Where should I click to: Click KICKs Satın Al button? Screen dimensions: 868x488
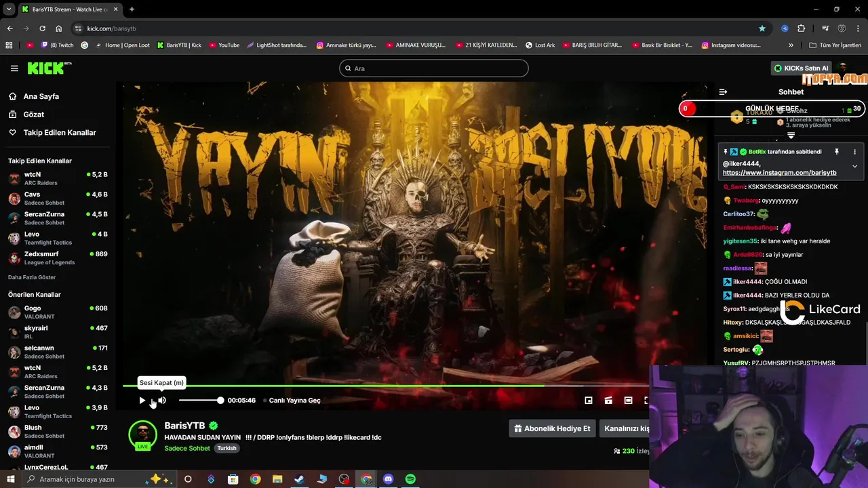coord(802,68)
